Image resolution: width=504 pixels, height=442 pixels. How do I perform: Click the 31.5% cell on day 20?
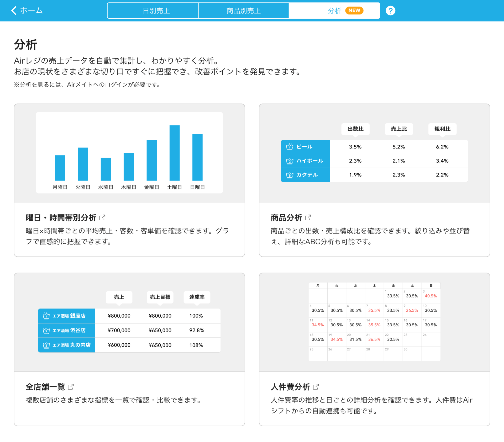[x=355, y=339]
